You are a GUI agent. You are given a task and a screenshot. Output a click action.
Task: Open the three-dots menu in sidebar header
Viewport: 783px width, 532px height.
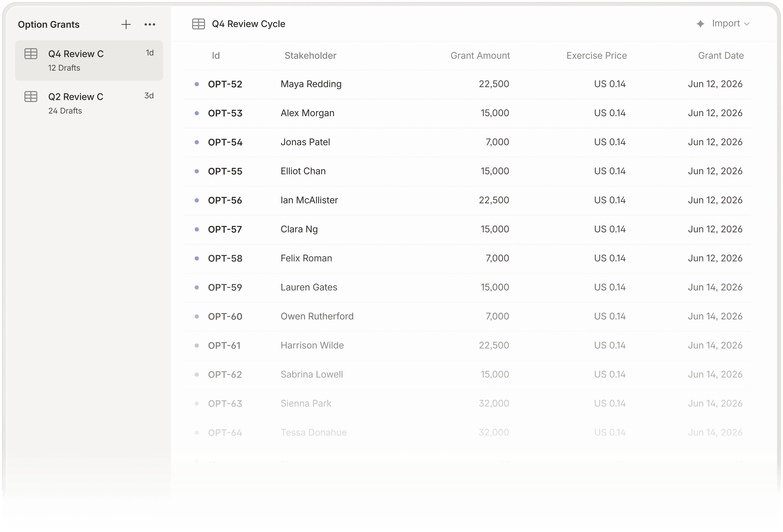click(x=150, y=24)
